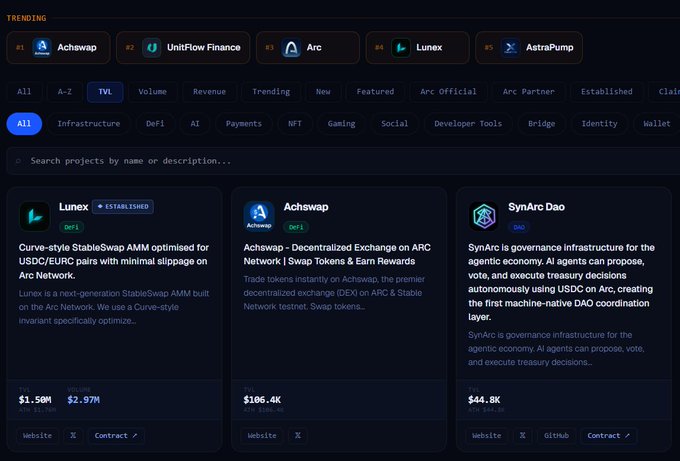Viewport: 680px width, 461px height.
Task: Filter by Wallet category
Action: pyautogui.click(x=657, y=124)
